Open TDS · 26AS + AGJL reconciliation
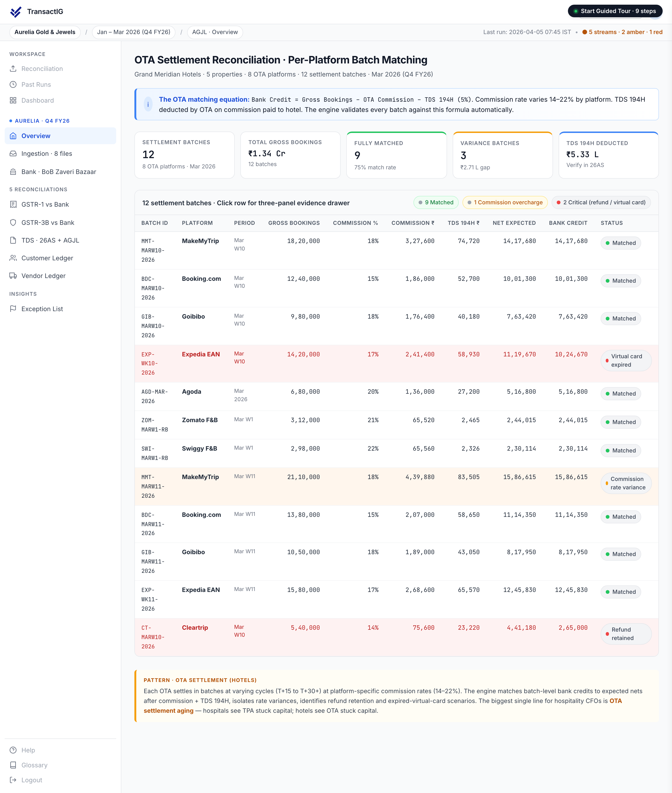 (x=60, y=240)
